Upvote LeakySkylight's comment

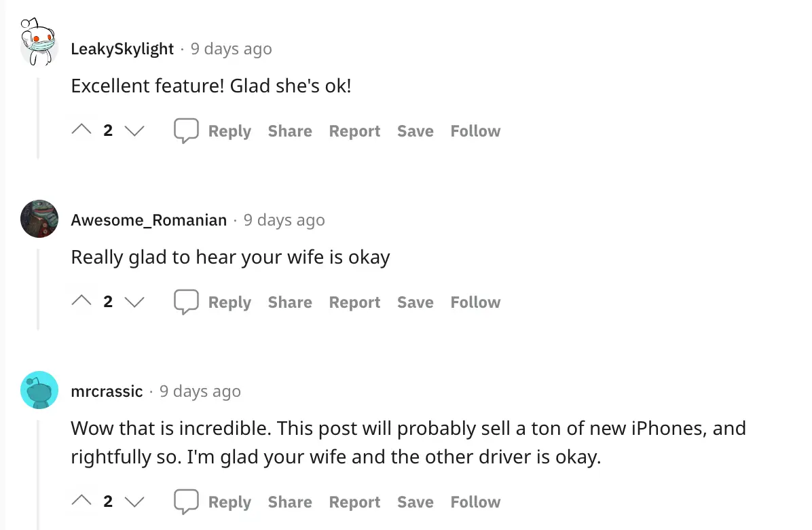tap(80, 129)
